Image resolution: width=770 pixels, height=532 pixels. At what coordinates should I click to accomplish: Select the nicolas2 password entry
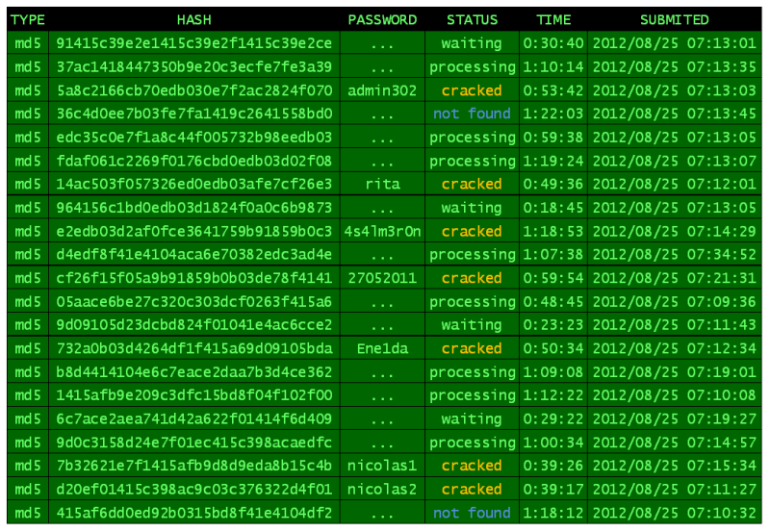[x=382, y=489]
